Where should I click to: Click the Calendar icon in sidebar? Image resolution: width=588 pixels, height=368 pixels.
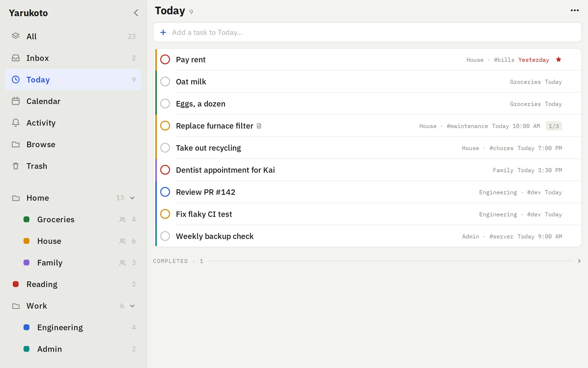[16, 101]
